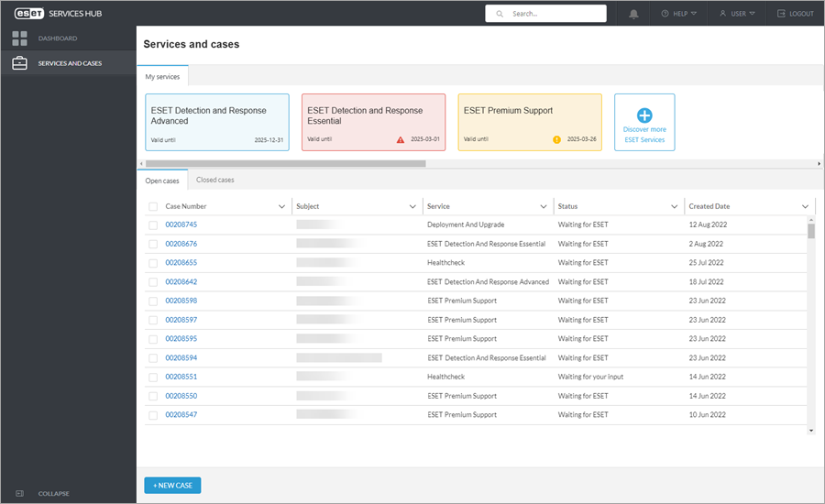Screen dimensions: 825x504
Task: Check the box for case 00208745
Action: coord(153,225)
